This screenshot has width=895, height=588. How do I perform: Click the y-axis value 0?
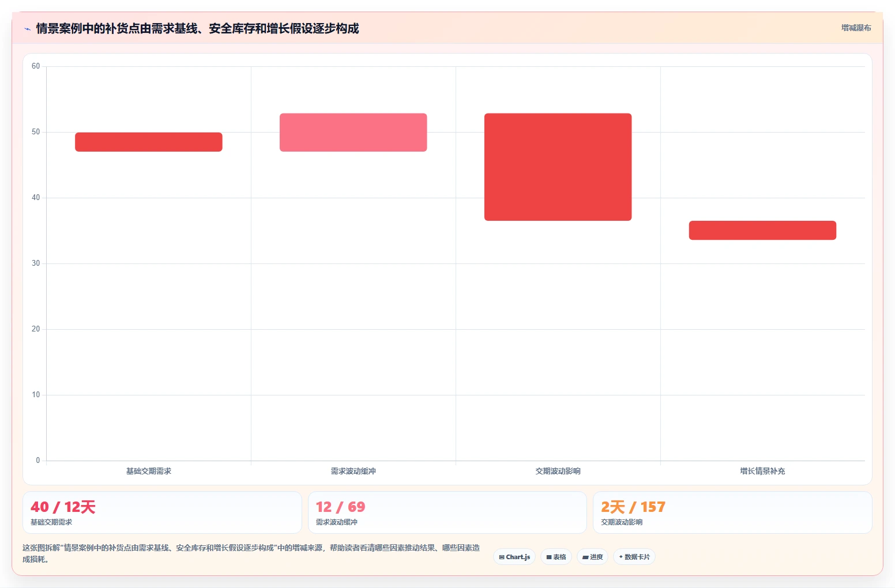[x=38, y=461]
